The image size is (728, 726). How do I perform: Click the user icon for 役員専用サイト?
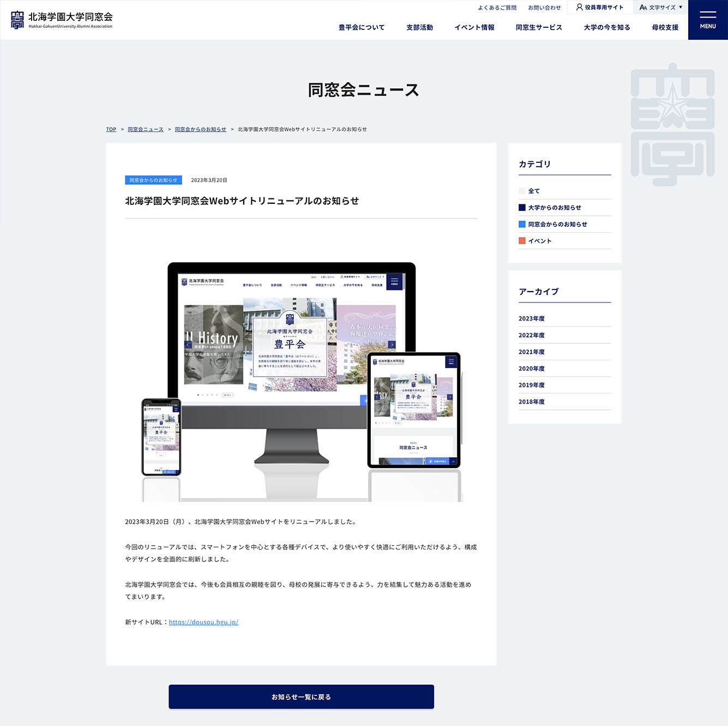(x=579, y=7)
